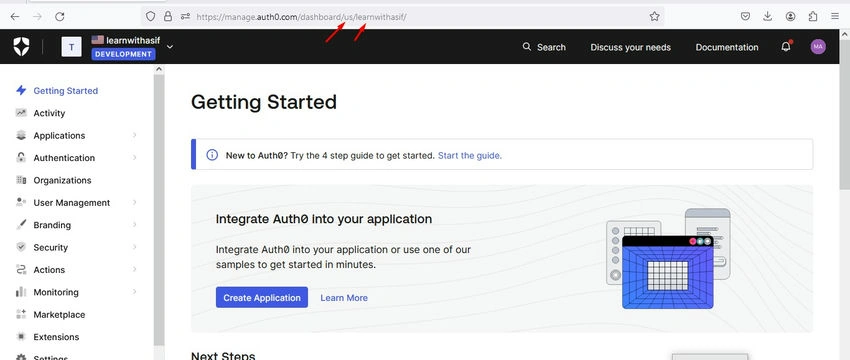The height and width of the screenshot is (360, 850).
Task: Open Organizations in the sidebar
Action: (x=62, y=180)
